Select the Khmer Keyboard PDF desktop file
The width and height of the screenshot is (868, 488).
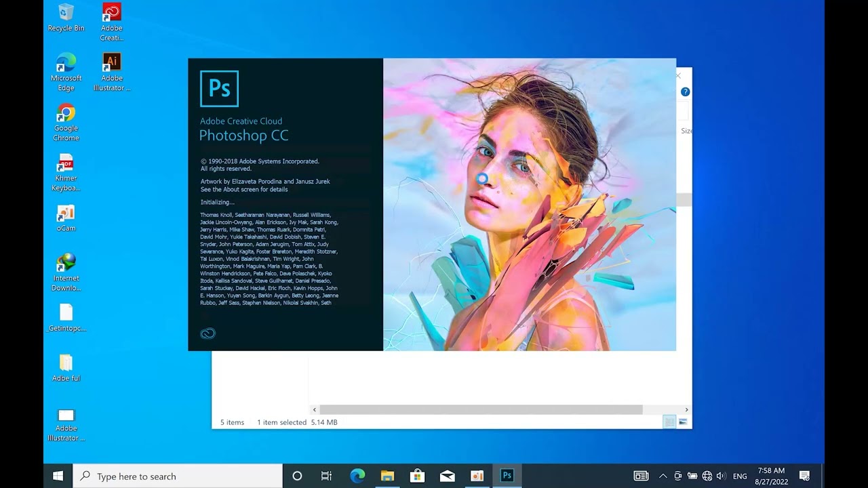click(x=66, y=172)
